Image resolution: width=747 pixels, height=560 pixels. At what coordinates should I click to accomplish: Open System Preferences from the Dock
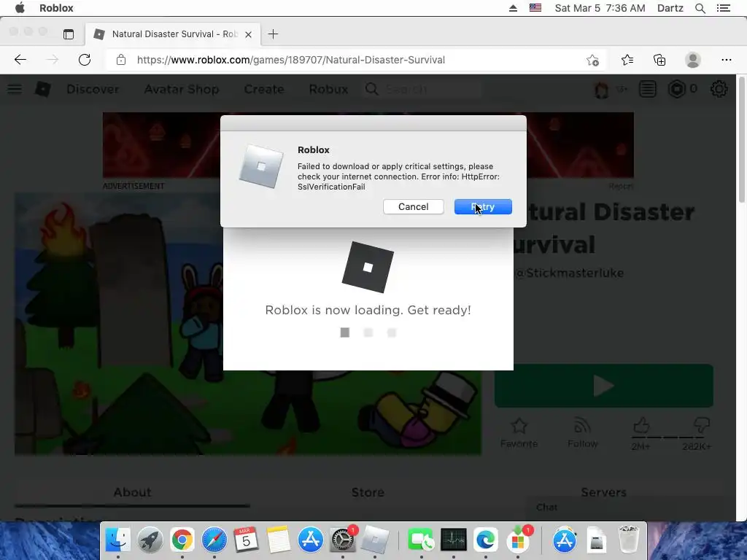[x=343, y=540]
